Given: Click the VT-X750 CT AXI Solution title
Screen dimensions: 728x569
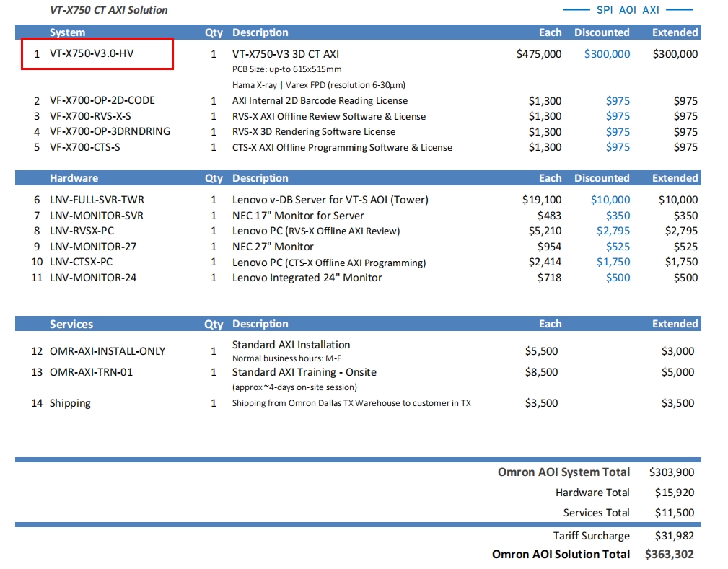Looking at the screenshot, I should (x=109, y=10).
